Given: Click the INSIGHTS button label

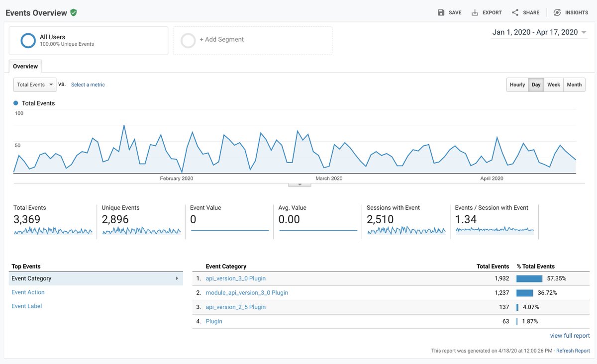Looking at the screenshot, I should 577,12.
